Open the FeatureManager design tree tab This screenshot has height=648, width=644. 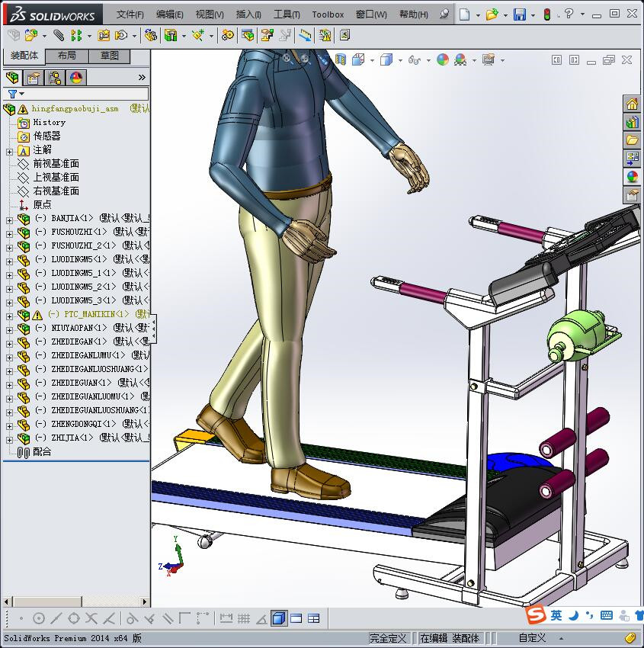(x=12, y=77)
